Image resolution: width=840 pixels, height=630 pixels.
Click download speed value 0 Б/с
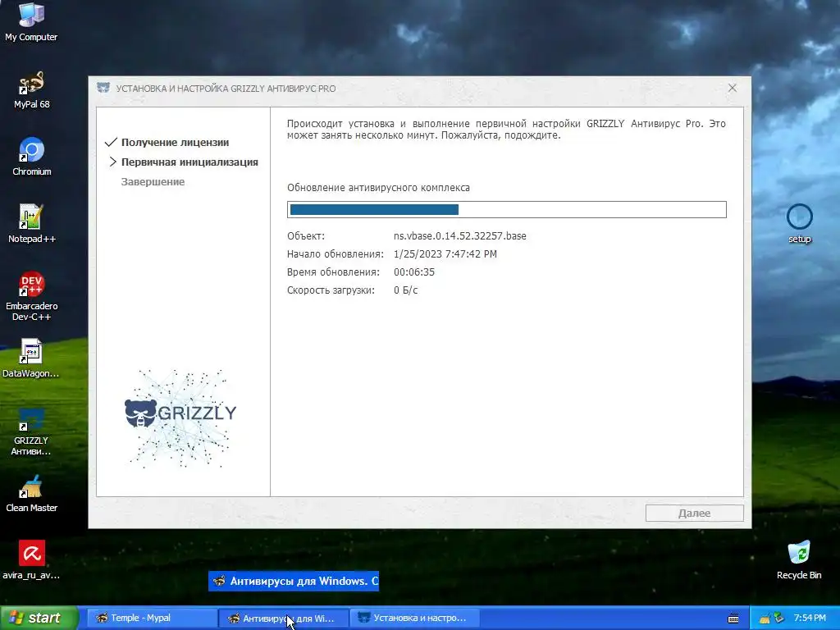[405, 290]
